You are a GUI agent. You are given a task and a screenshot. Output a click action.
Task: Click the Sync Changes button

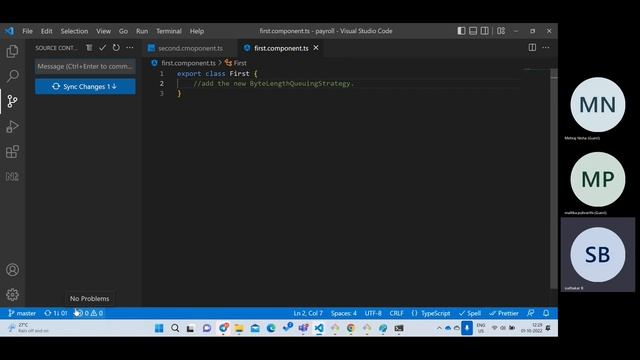[85, 87]
